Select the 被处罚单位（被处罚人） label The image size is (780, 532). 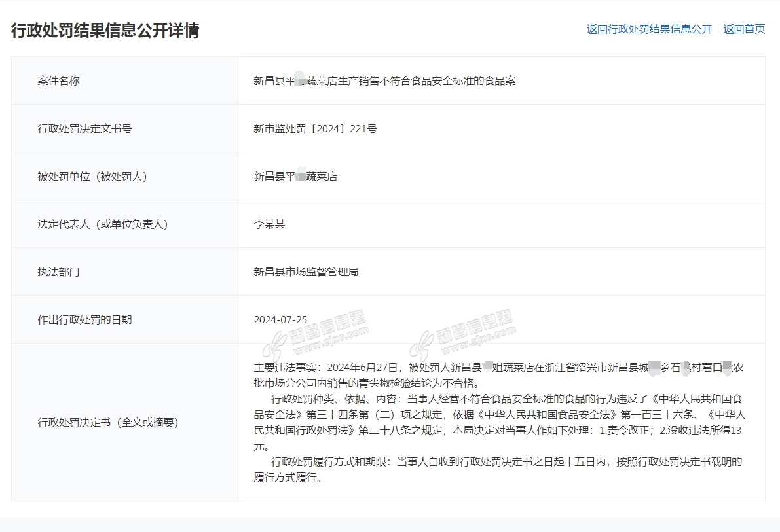(93, 176)
